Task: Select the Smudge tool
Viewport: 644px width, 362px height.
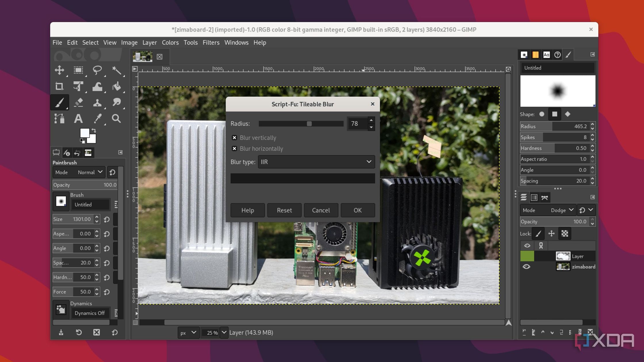Action: (x=116, y=102)
